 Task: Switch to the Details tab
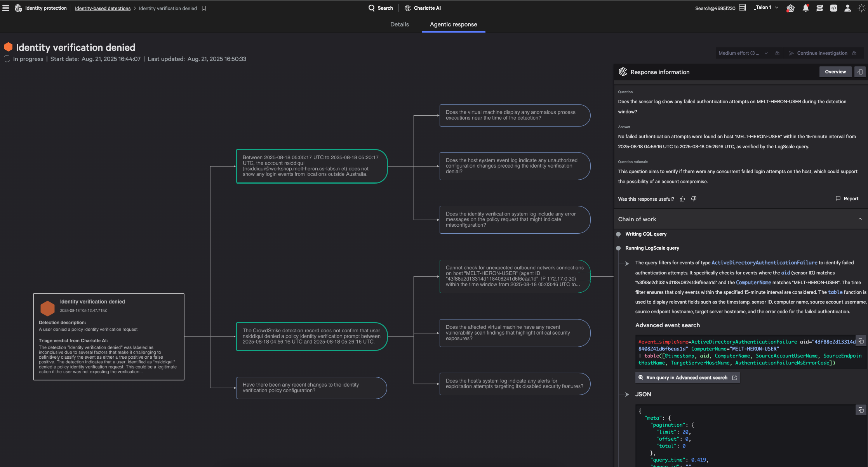click(x=399, y=24)
